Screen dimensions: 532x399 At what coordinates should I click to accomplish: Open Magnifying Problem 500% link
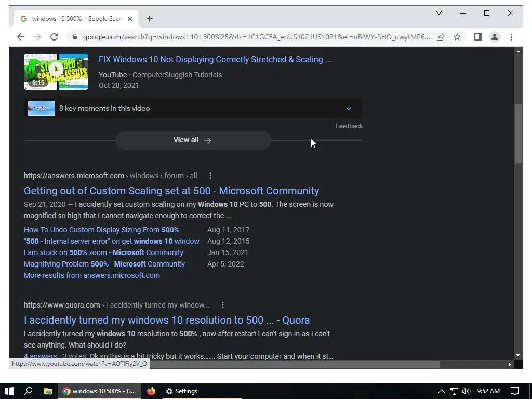(104, 264)
